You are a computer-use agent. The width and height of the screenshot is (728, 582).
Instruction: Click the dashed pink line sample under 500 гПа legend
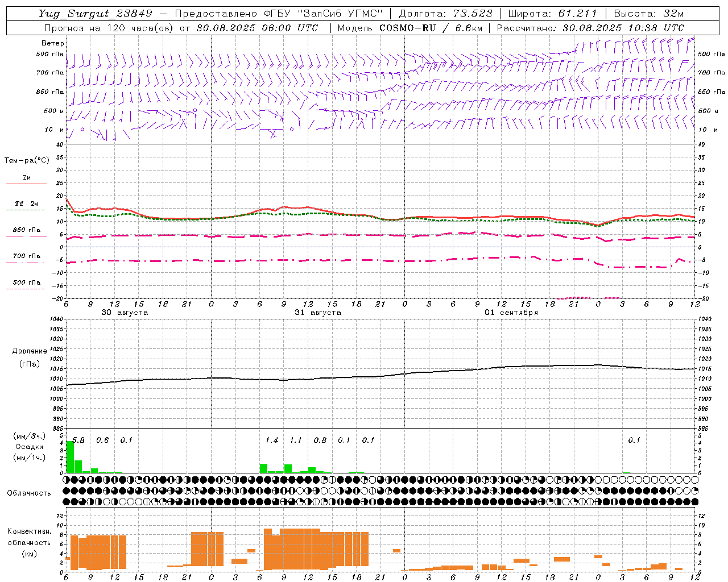pyautogui.click(x=25, y=289)
